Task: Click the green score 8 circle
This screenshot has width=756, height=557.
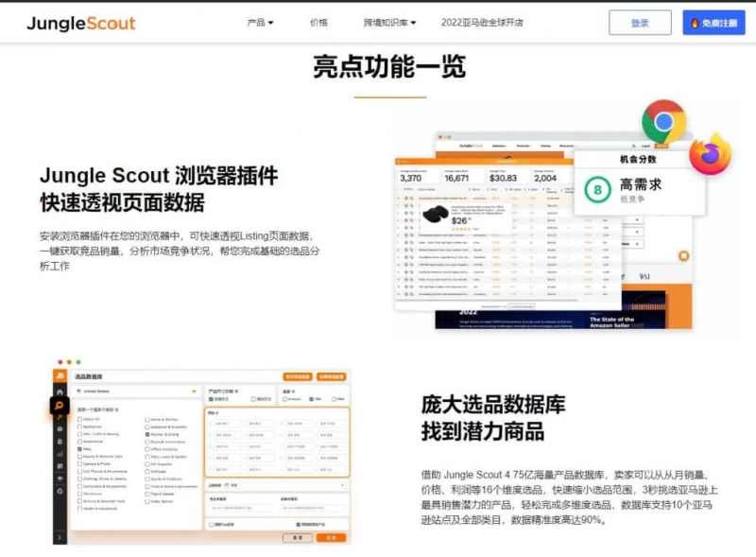Action: pyautogui.click(x=596, y=189)
